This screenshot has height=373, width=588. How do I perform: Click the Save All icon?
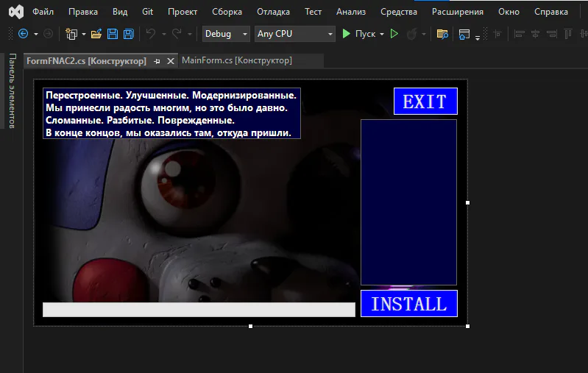pos(129,34)
